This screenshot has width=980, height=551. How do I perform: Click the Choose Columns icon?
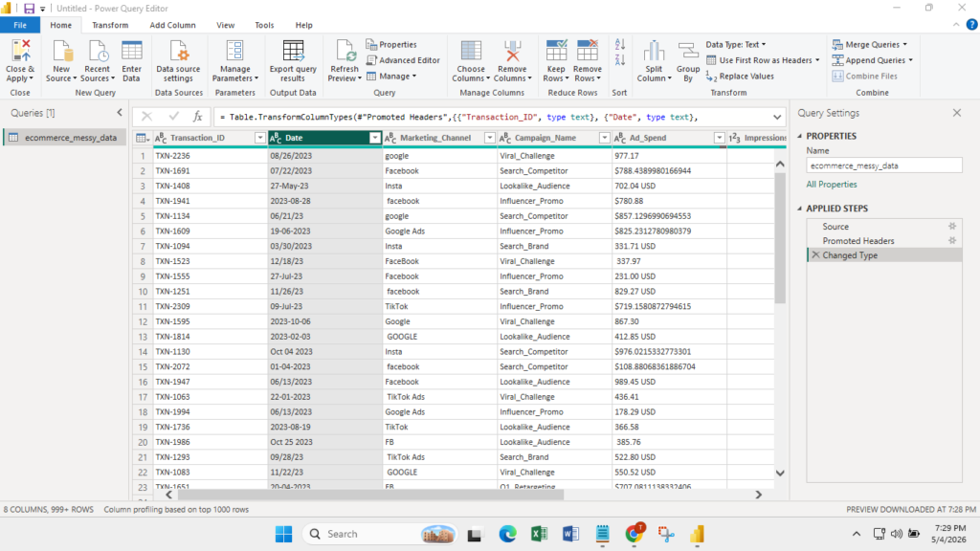coord(471,52)
